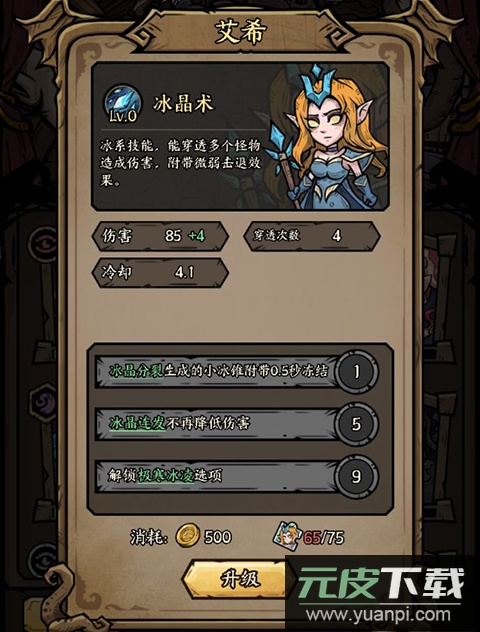Open the 冰晶连发 green keyword link
This screenshot has height=632, width=480.
(137, 424)
